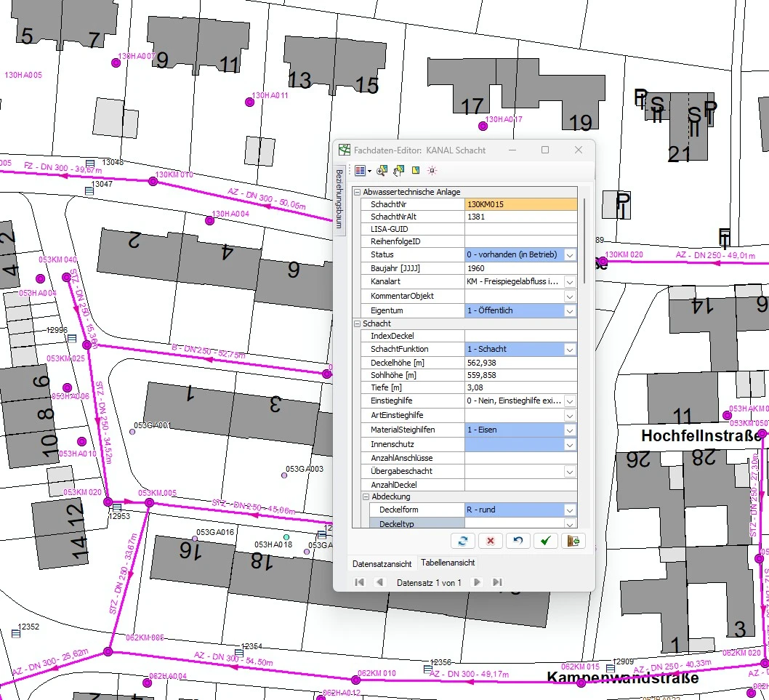This screenshot has width=769, height=700.
Task: Click the red X delete button
Action: point(490,541)
